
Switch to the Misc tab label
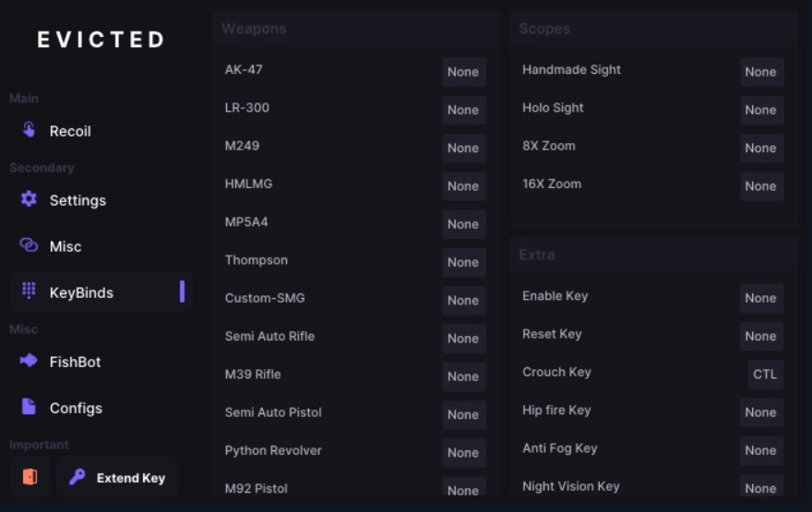coord(66,246)
